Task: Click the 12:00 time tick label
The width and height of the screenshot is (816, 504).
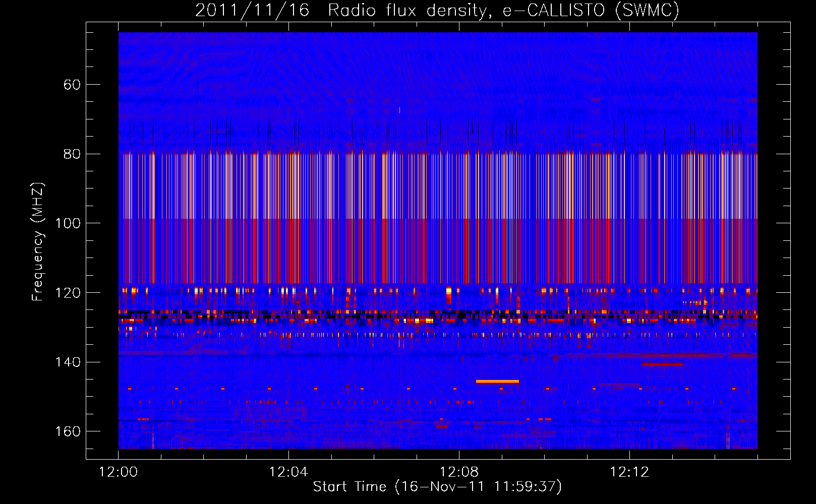Action: [118, 472]
